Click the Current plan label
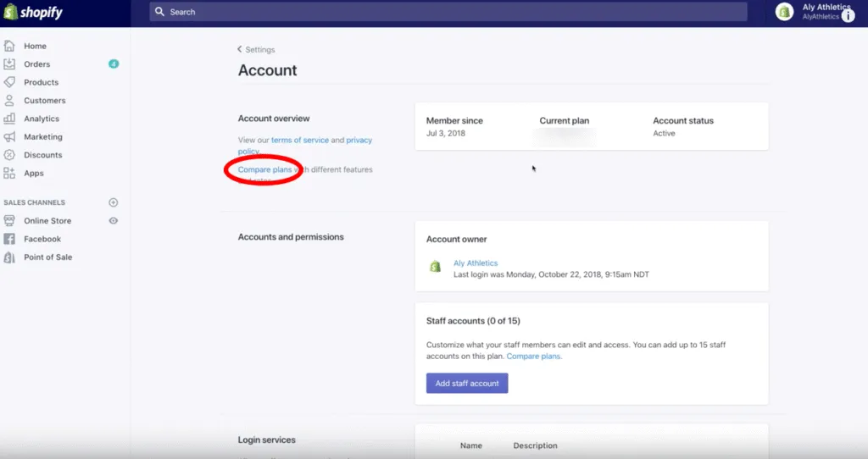 pos(564,120)
